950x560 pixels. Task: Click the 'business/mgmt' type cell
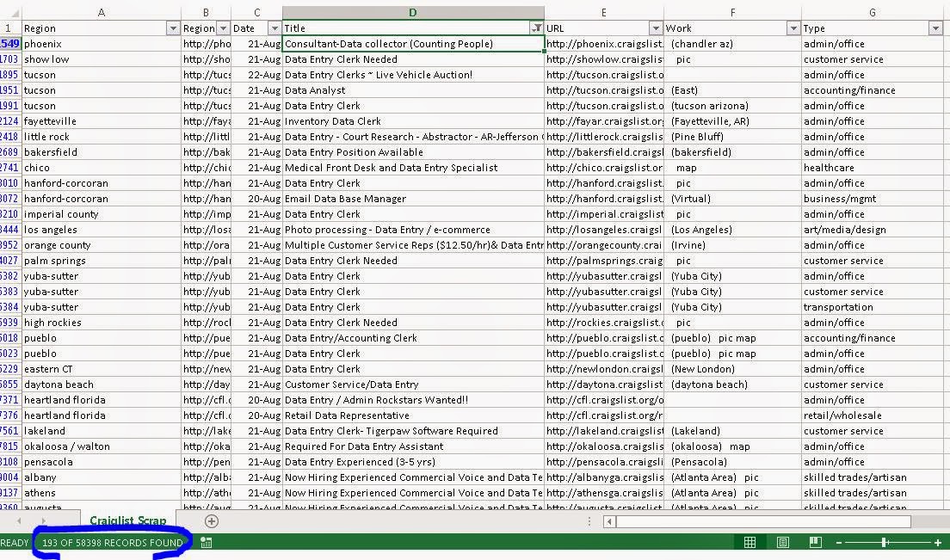873,199
